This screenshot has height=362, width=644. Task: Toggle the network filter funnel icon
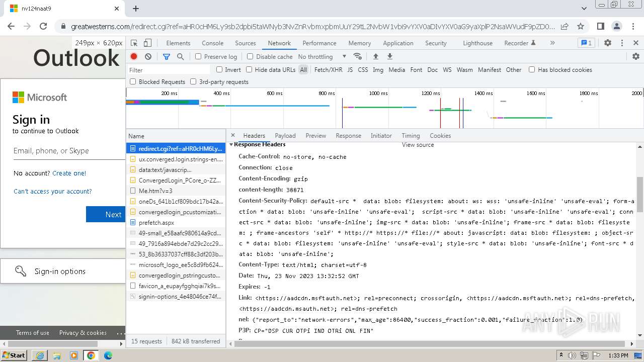[167, 57]
